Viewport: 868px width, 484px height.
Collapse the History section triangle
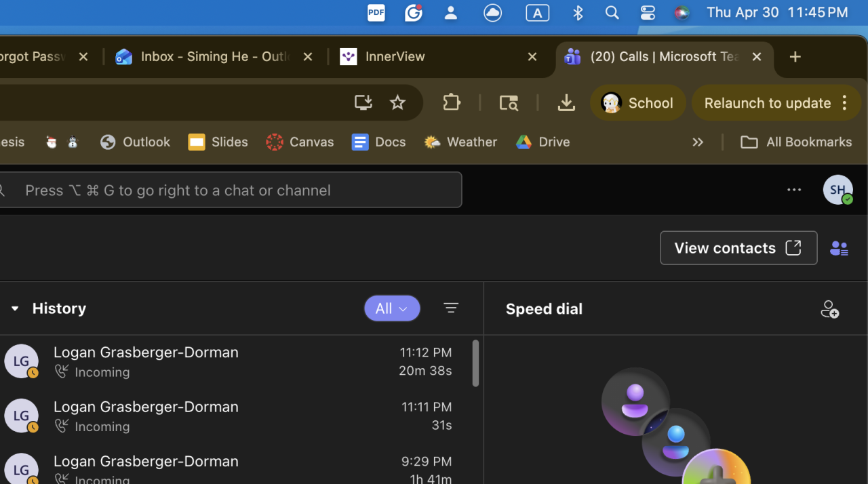[14, 308]
